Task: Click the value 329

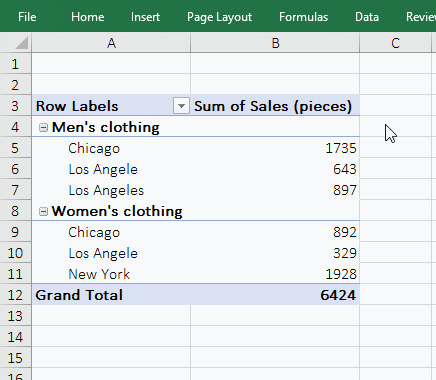Action: coord(345,253)
